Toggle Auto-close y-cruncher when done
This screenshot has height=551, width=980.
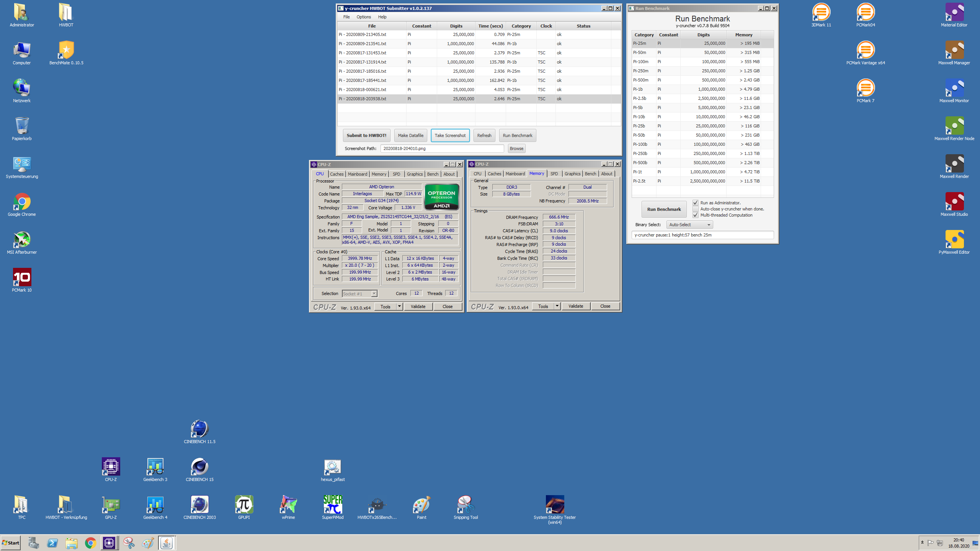coord(696,209)
